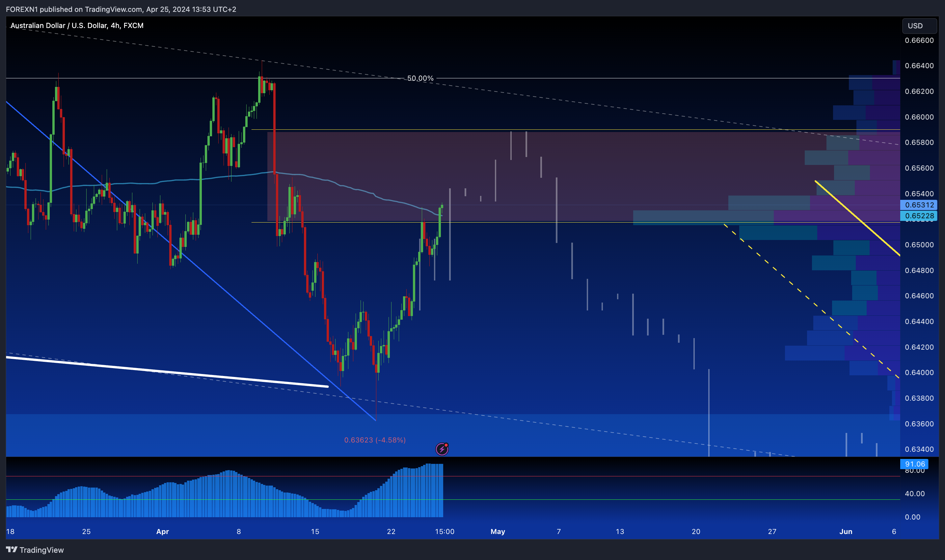Click the 0.64400 price axis label
Image resolution: width=945 pixels, height=560 pixels.
coord(919,322)
